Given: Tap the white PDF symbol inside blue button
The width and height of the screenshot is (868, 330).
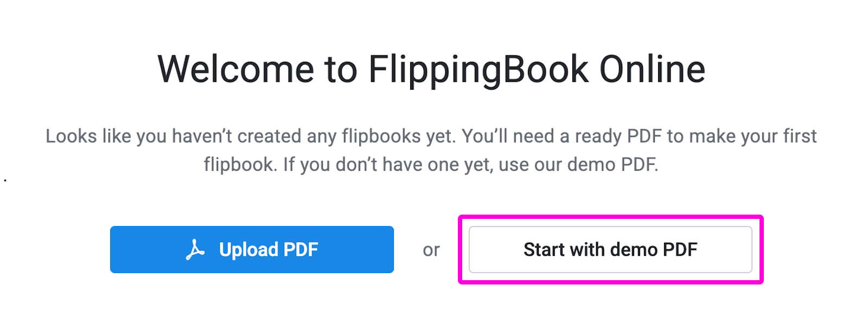Looking at the screenshot, I should pyautogui.click(x=195, y=250).
